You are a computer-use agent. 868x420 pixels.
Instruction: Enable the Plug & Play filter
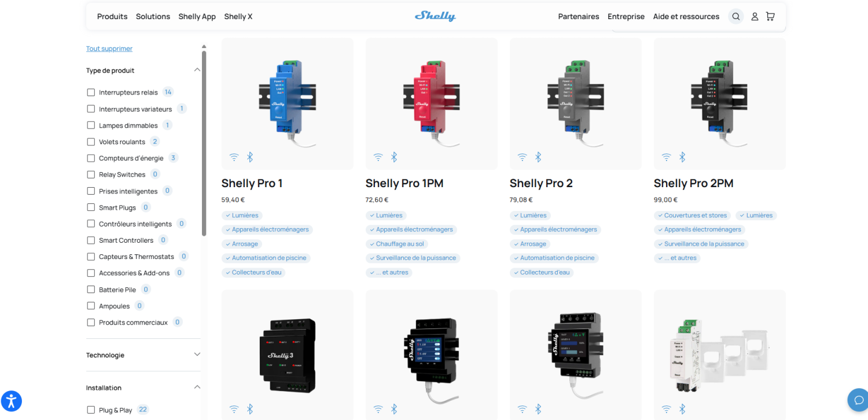pos(91,410)
